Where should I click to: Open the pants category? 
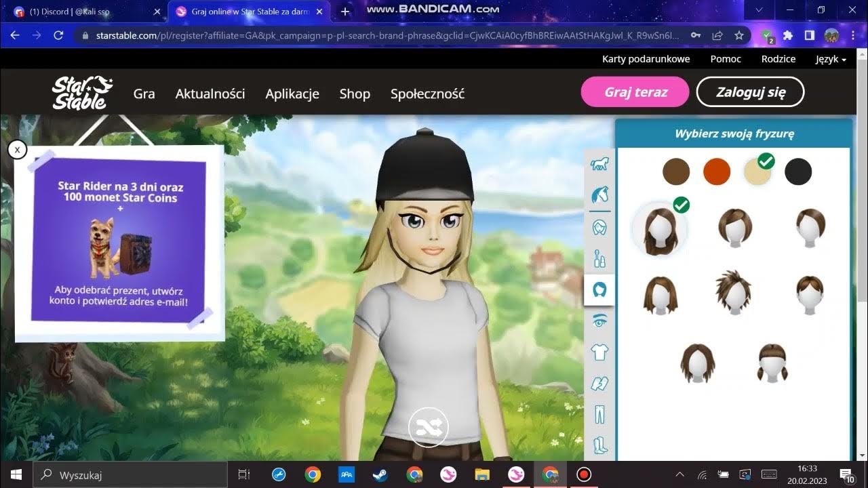[599, 414]
